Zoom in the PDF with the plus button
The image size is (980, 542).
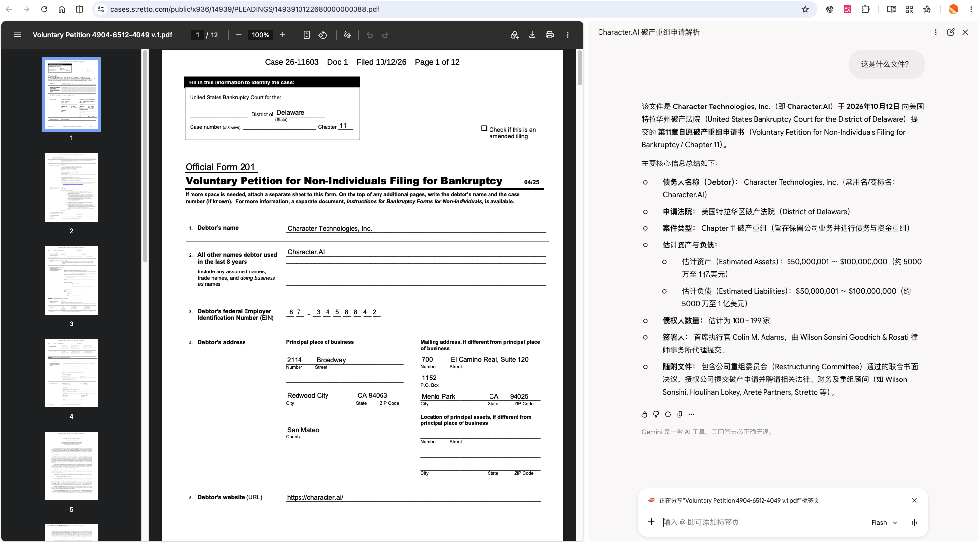[283, 35]
